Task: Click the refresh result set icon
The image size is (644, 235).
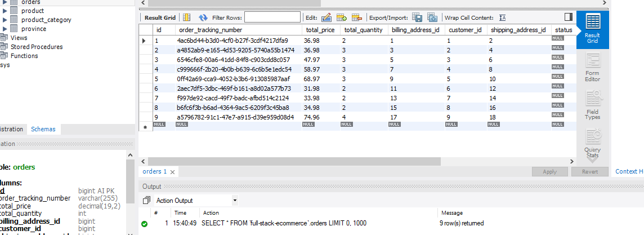Action: 203,17
